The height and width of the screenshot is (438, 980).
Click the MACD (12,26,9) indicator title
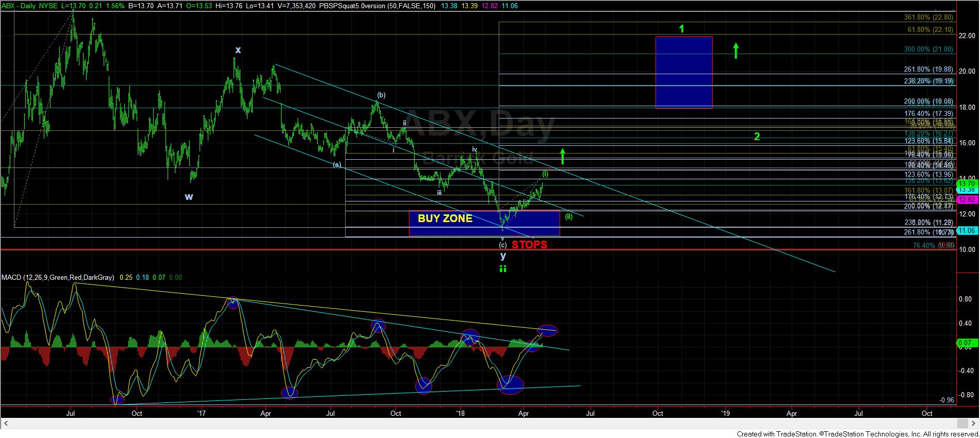click(x=58, y=278)
